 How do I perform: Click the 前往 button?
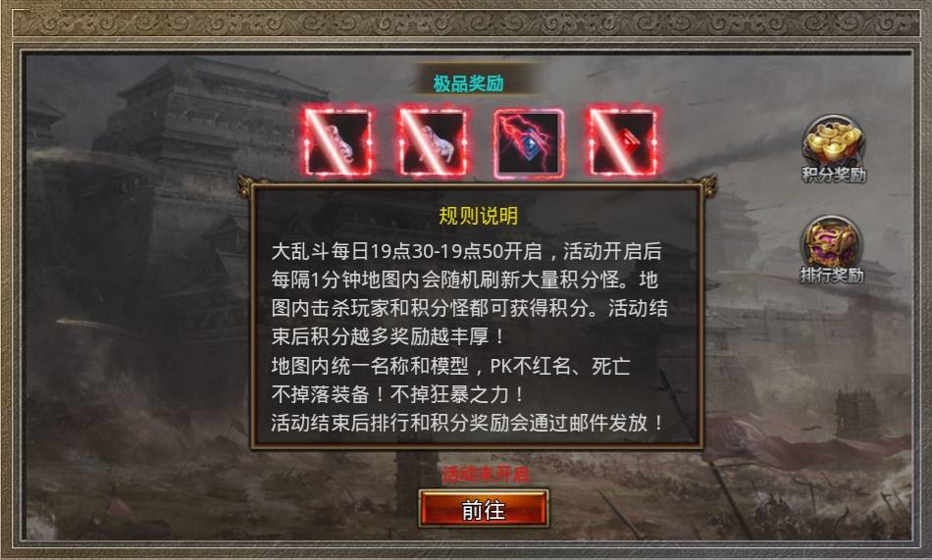(484, 509)
